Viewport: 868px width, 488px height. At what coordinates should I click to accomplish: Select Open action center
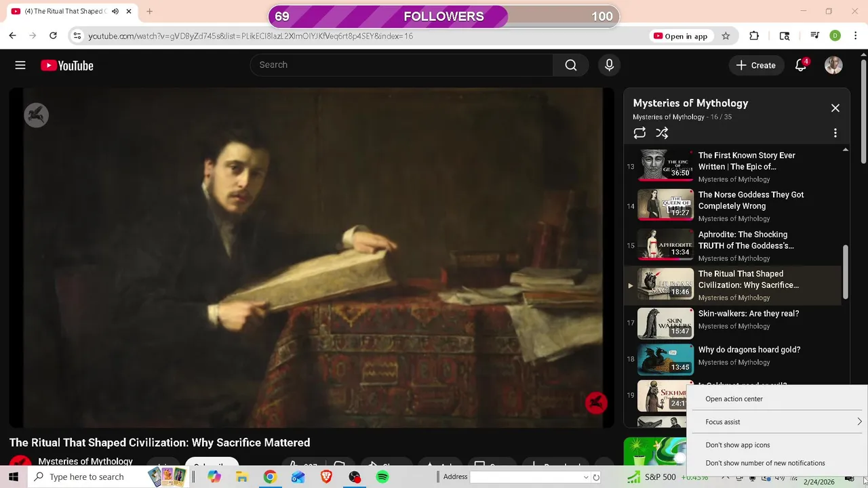point(734,399)
